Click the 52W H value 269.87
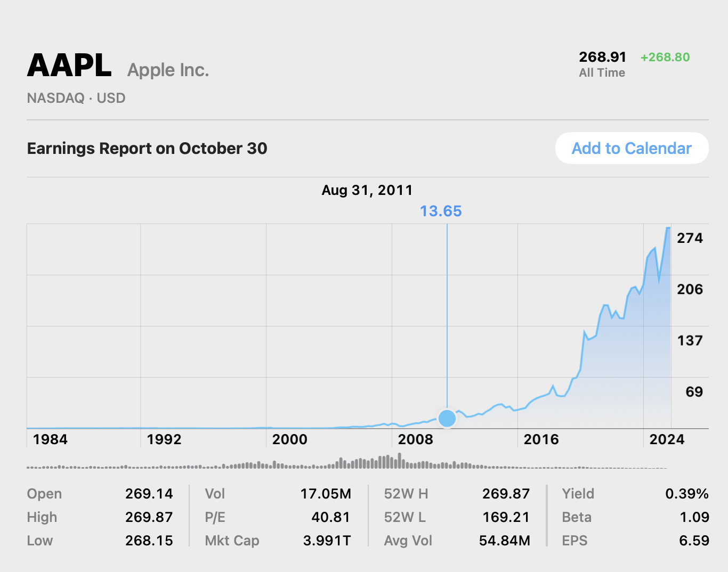 (506, 494)
